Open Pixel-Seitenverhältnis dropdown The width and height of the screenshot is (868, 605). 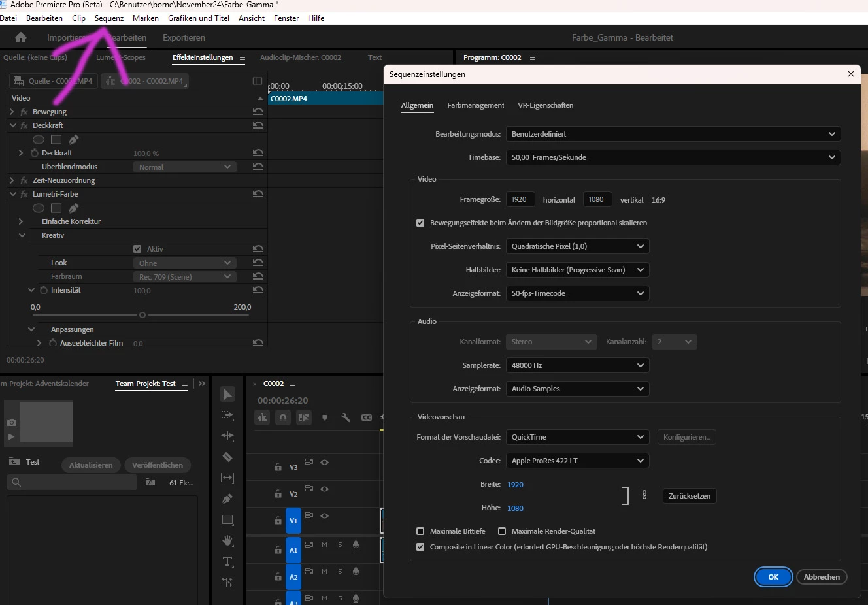point(577,246)
